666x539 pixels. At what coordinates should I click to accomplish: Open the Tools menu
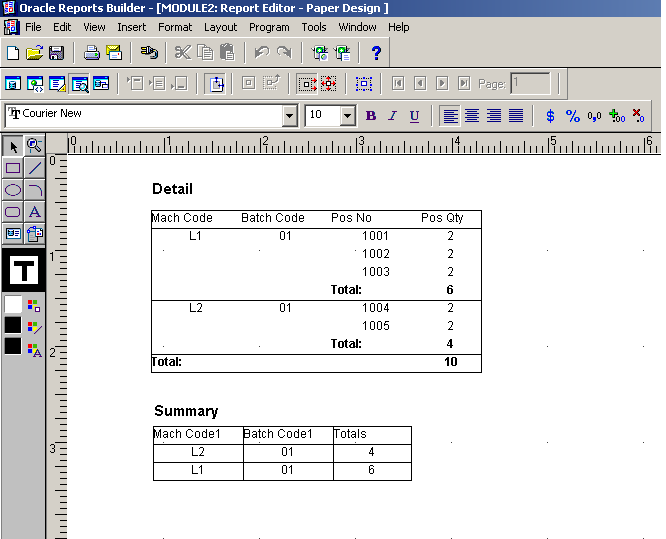point(314,27)
